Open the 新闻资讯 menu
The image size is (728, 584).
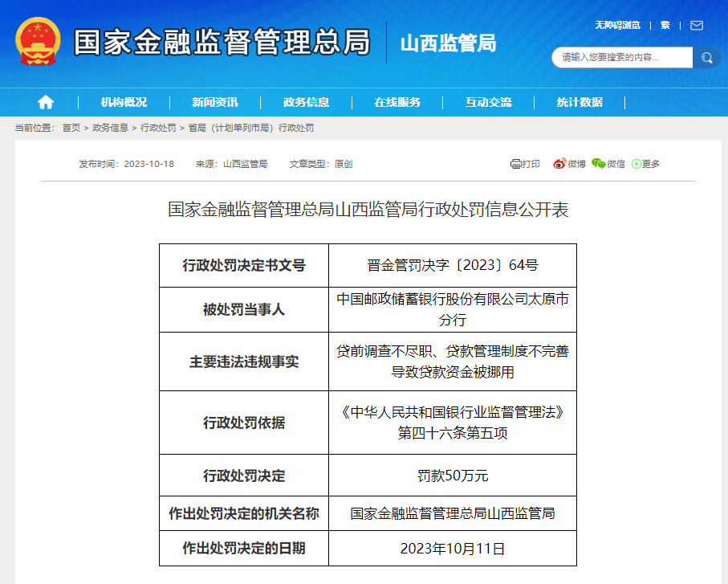[x=214, y=102]
